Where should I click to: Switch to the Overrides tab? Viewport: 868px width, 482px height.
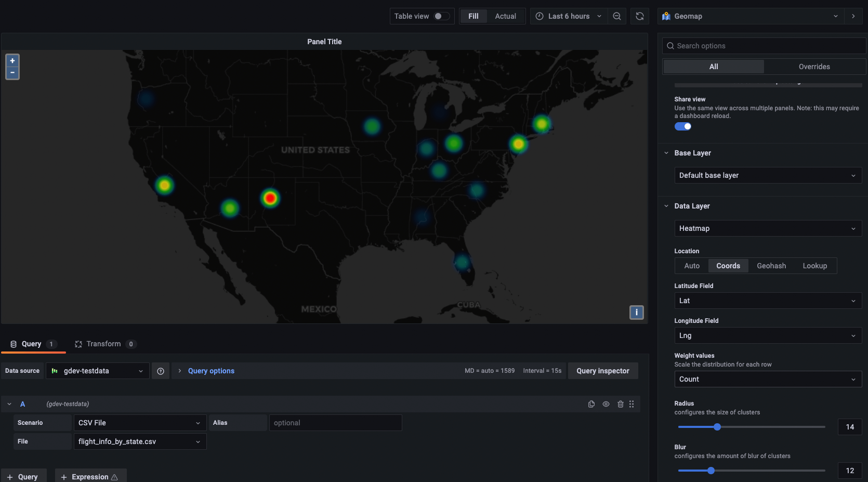[814, 67]
